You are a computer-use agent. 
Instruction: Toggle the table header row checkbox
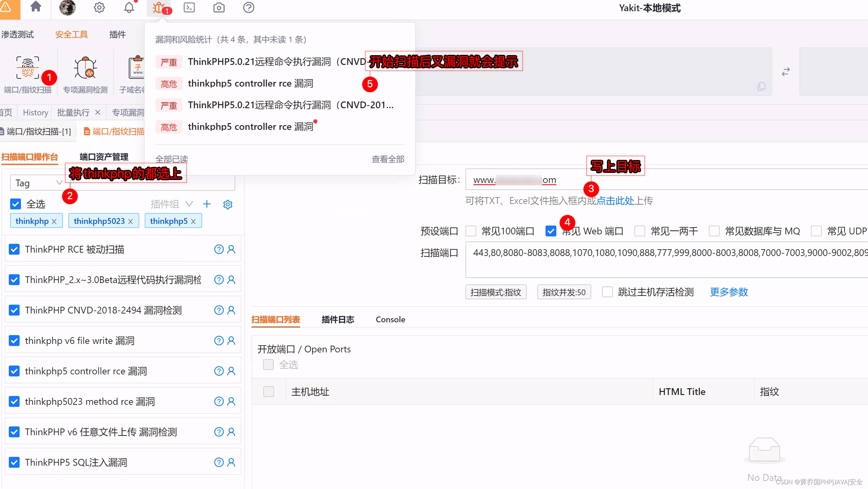(x=269, y=392)
